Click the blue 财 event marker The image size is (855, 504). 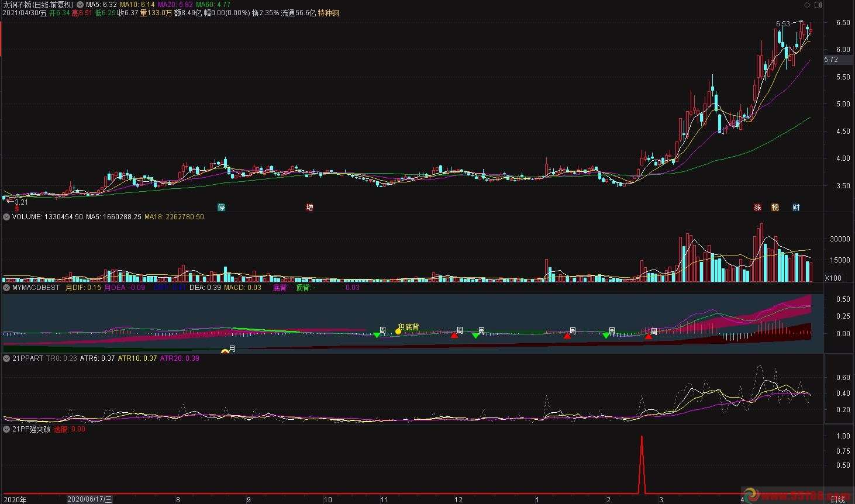coord(796,208)
